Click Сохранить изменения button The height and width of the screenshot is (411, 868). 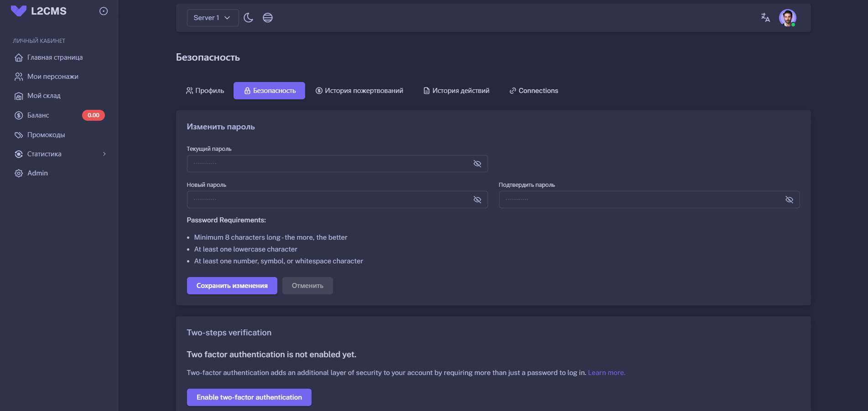point(232,286)
